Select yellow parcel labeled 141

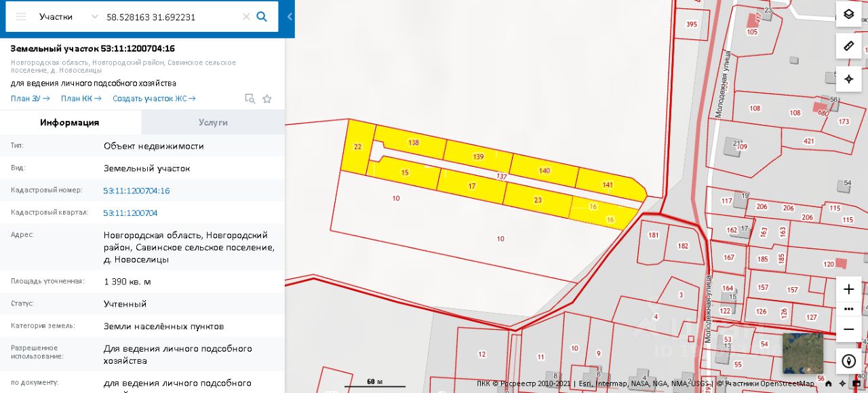pyautogui.click(x=608, y=185)
